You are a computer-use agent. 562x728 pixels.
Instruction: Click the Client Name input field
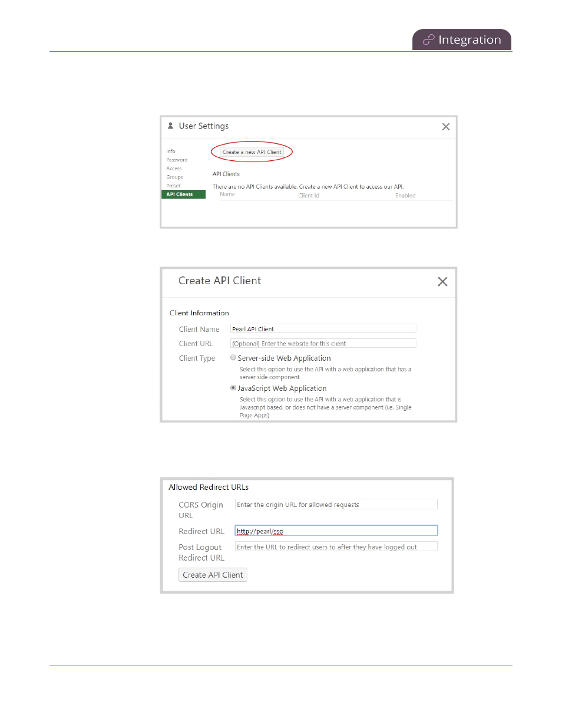coord(323,329)
